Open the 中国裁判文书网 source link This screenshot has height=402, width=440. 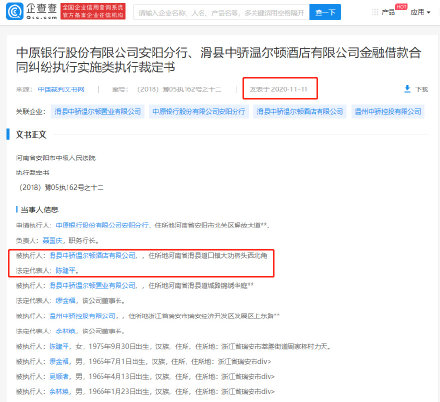pos(61,89)
